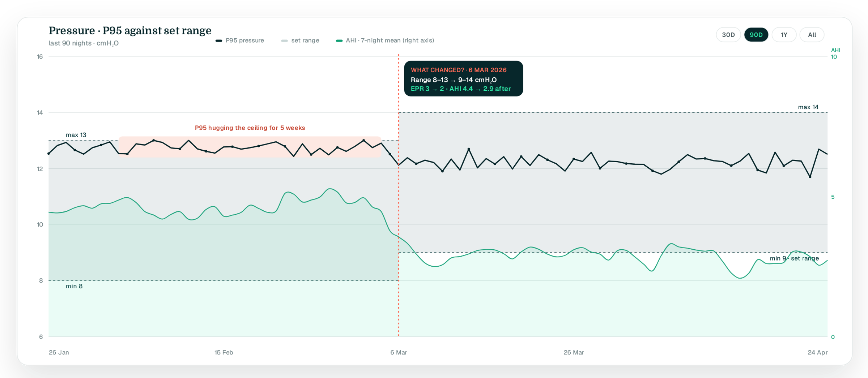Click the '26 Jan' date axis label

pyautogui.click(x=59, y=352)
